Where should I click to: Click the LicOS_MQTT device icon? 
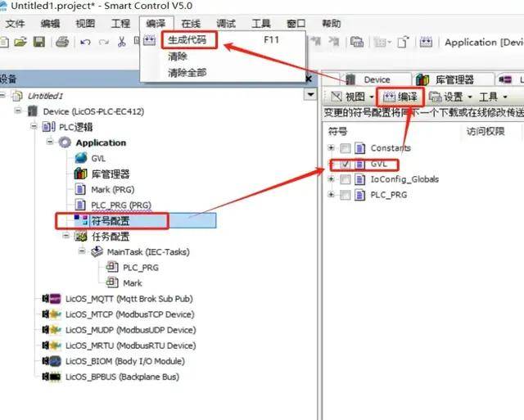pos(53,299)
